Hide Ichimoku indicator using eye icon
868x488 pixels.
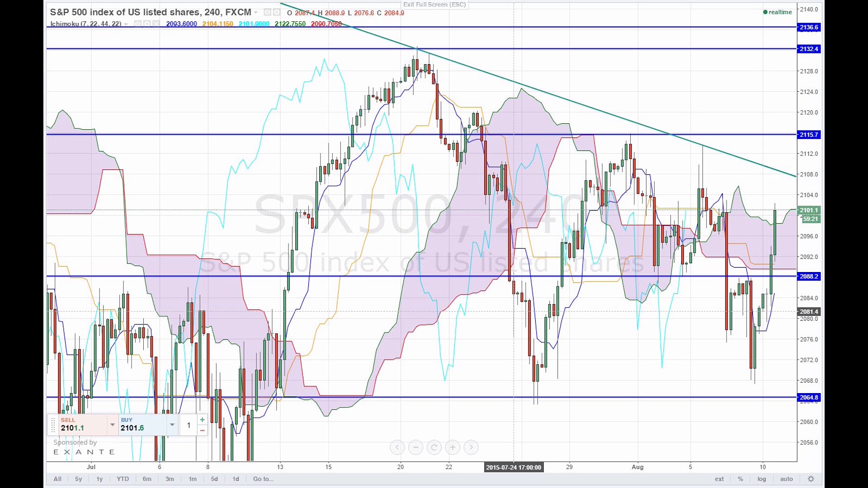coord(138,23)
